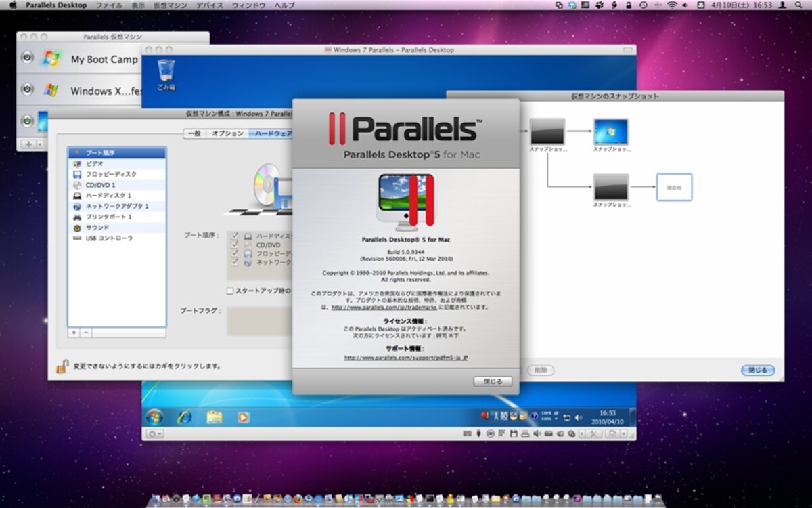Launch Windows Media Player from the taskbar

pyautogui.click(x=243, y=417)
